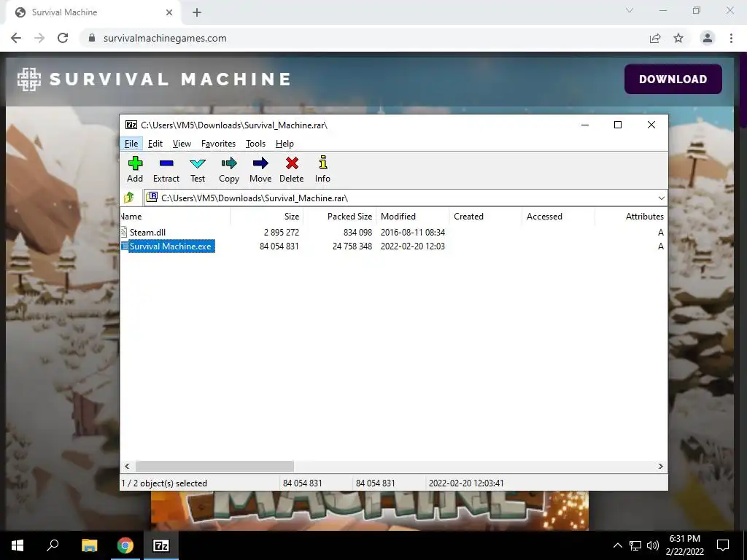Open the Tools menu
Image resolution: width=747 pixels, height=560 pixels.
point(255,144)
